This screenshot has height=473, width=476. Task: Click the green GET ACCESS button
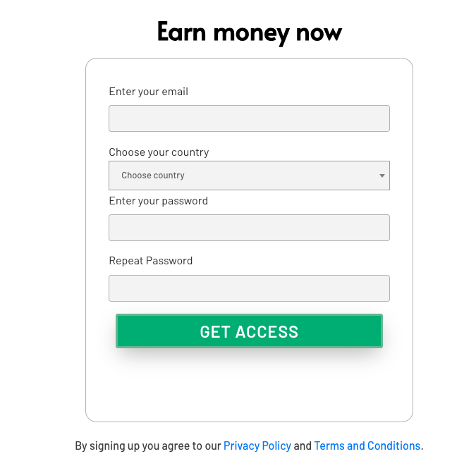pyautogui.click(x=249, y=331)
